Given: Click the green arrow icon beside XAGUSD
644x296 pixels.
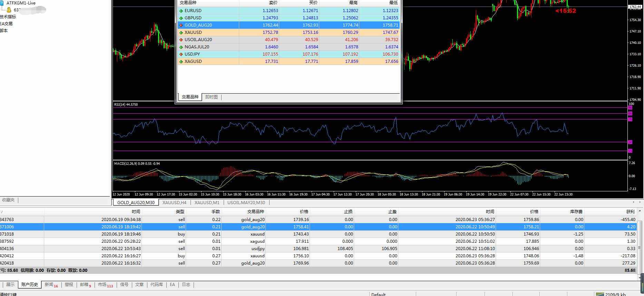Looking at the screenshot, I should click(181, 61).
